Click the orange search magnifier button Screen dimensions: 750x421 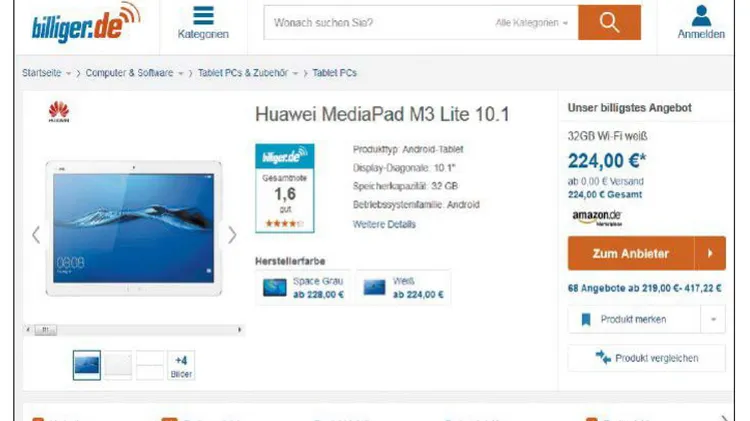[609, 22]
